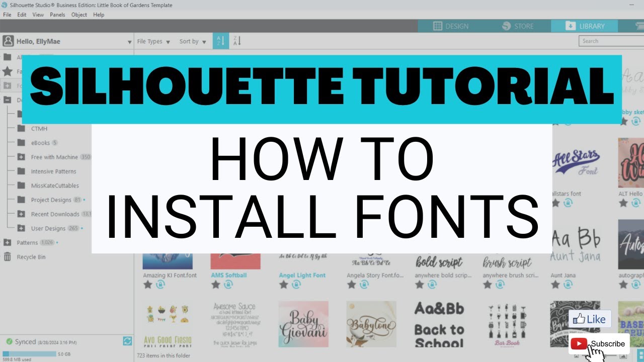Favorite Angel Light Font with its star
The width and height of the screenshot is (644, 362).
pyautogui.click(x=283, y=285)
